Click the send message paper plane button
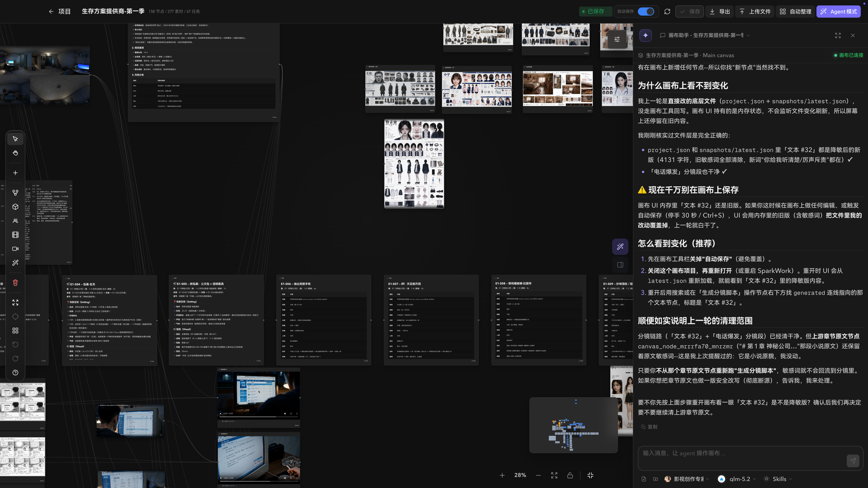The height and width of the screenshot is (488, 868). (853, 461)
